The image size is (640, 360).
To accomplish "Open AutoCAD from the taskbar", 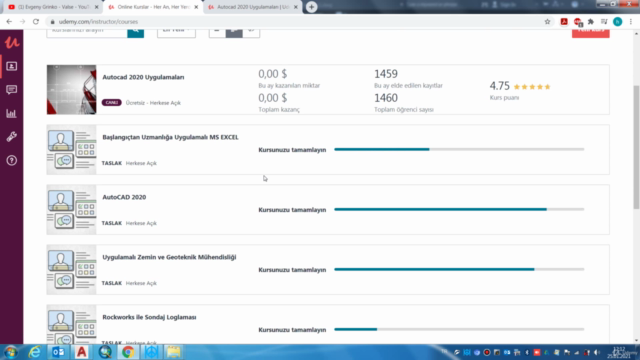I will coord(81,352).
